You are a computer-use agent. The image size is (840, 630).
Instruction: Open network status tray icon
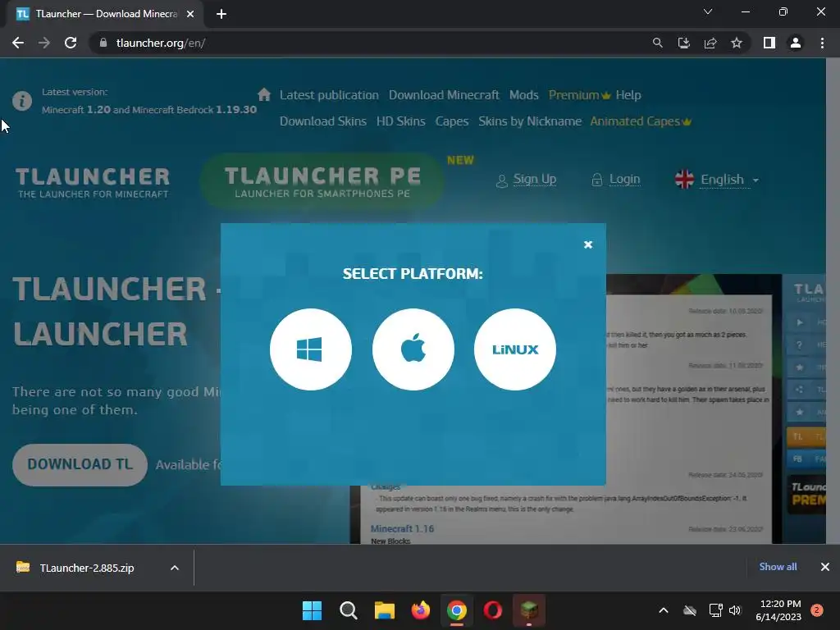(715, 610)
